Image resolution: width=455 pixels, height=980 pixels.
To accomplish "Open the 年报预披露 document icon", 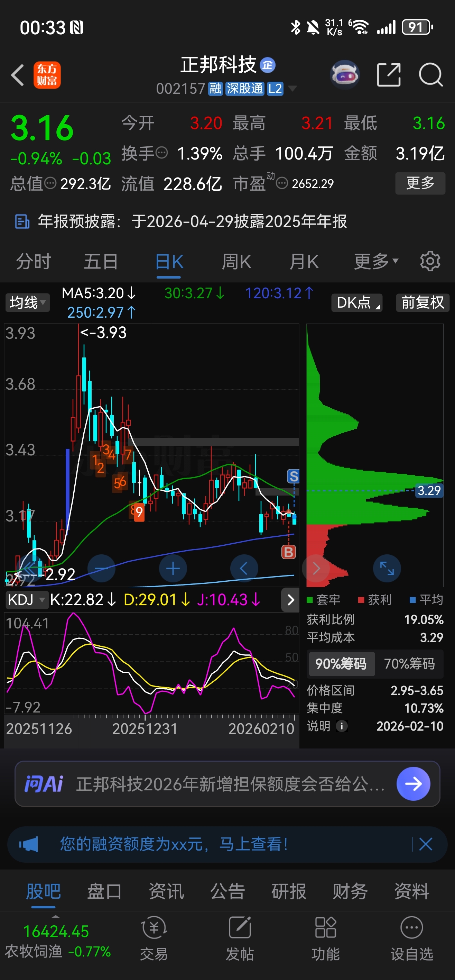I will pyautogui.click(x=22, y=221).
